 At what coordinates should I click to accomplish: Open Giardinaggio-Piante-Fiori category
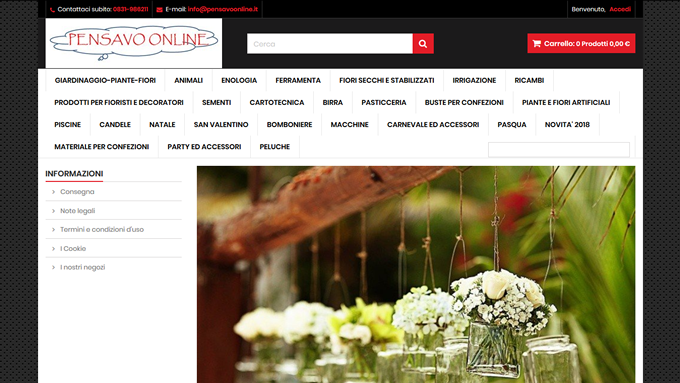click(x=105, y=80)
